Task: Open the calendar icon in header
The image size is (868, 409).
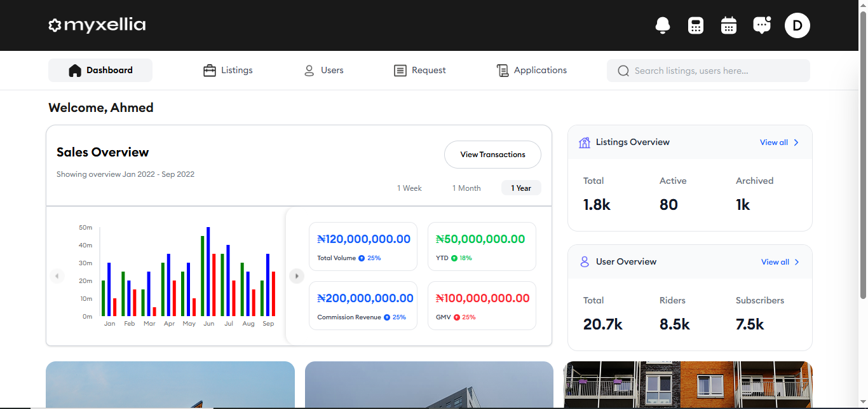Action: click(x=729, y=25)
